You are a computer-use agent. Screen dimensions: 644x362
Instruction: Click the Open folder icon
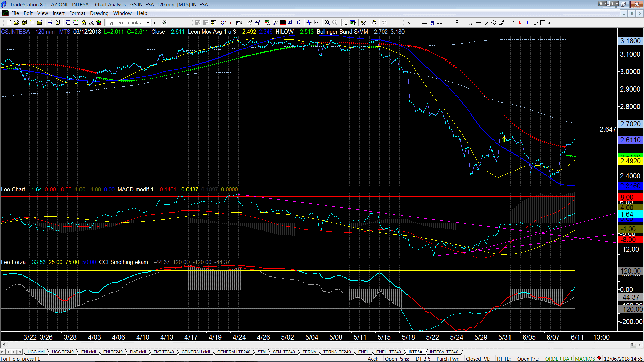click(16, 23)
